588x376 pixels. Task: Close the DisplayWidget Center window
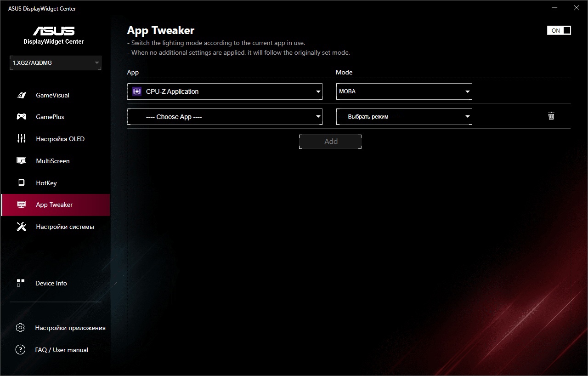click(577, 8)
